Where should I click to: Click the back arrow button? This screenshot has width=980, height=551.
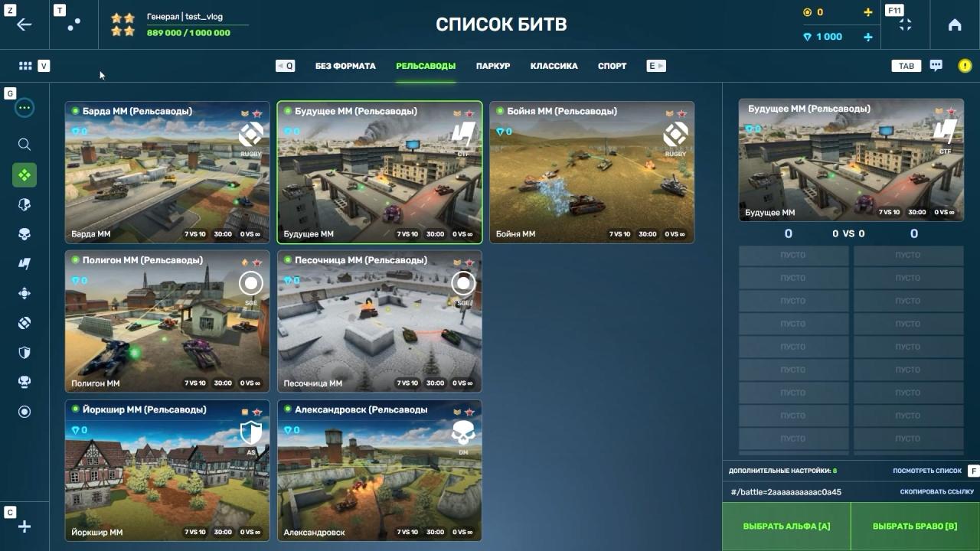pyautogui.click(x=24, y=24)
